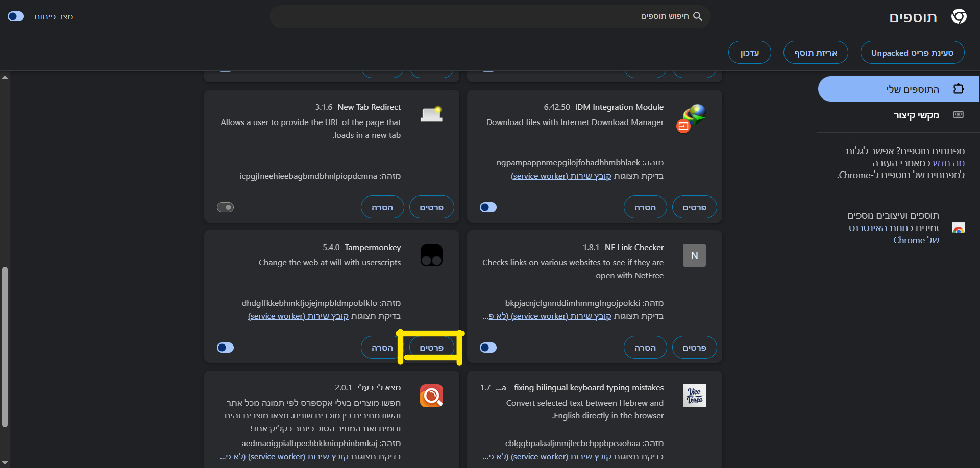Open Tampermonkey details button
Viewport: 980px width, 468px height.
431,348
